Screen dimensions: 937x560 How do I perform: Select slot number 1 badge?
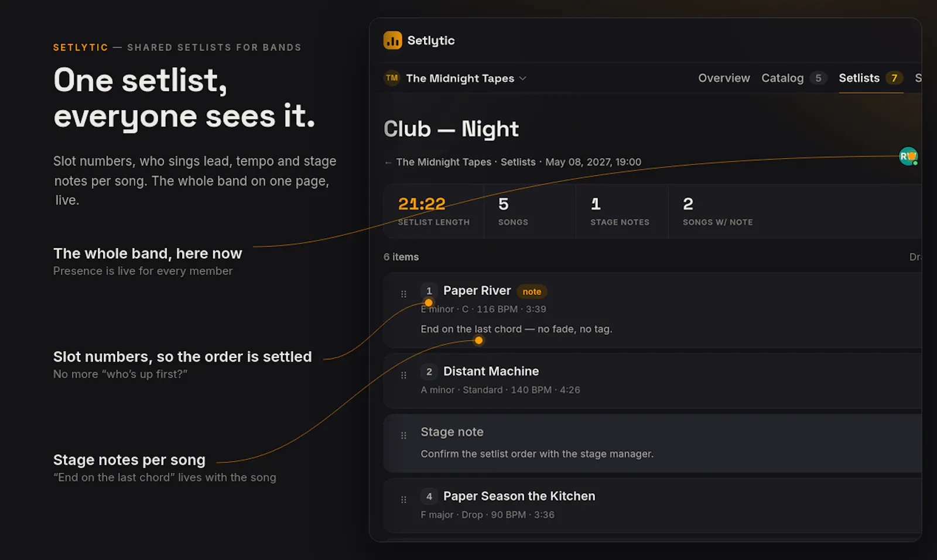[429, 291]
